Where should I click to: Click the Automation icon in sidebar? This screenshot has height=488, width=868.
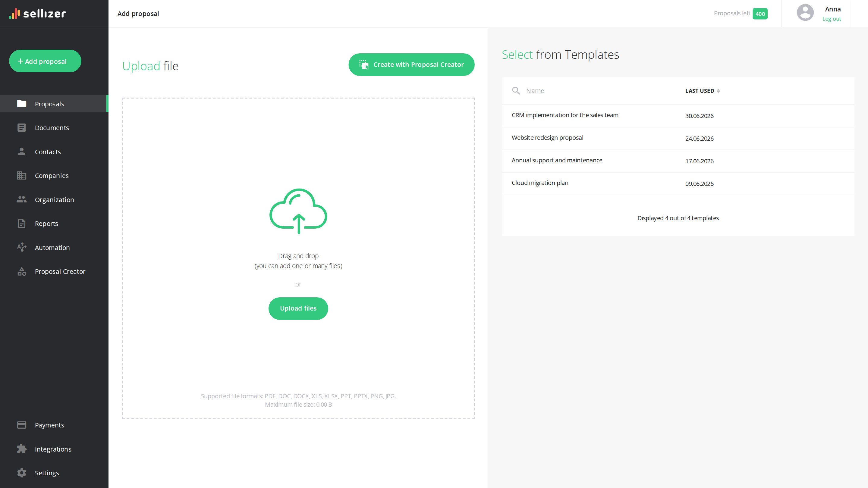(x=22, y=247)
